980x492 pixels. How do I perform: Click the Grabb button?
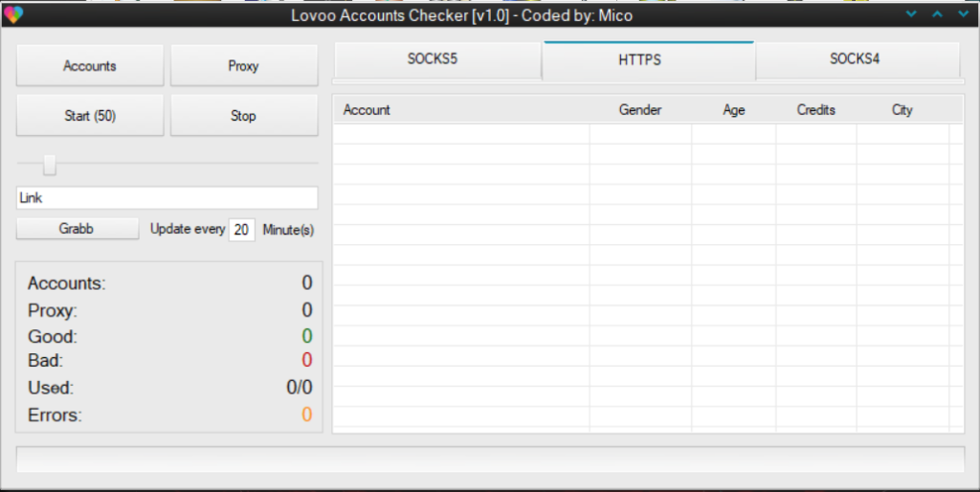[77, 228]
